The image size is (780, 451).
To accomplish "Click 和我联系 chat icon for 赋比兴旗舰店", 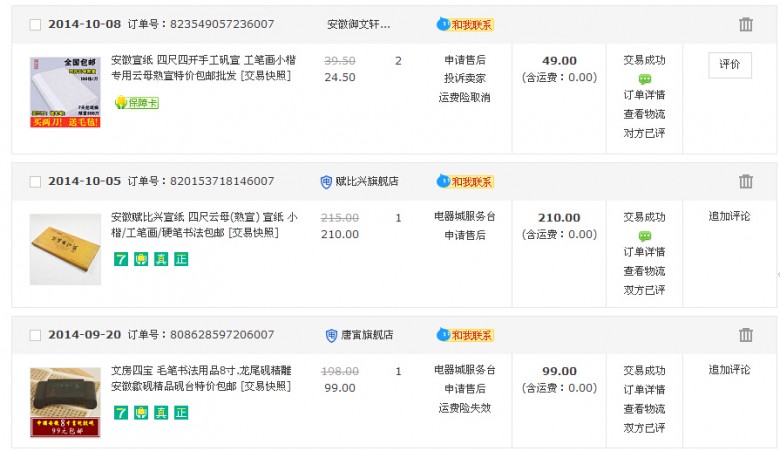I will pyautogui.click(x=465, y=181).
